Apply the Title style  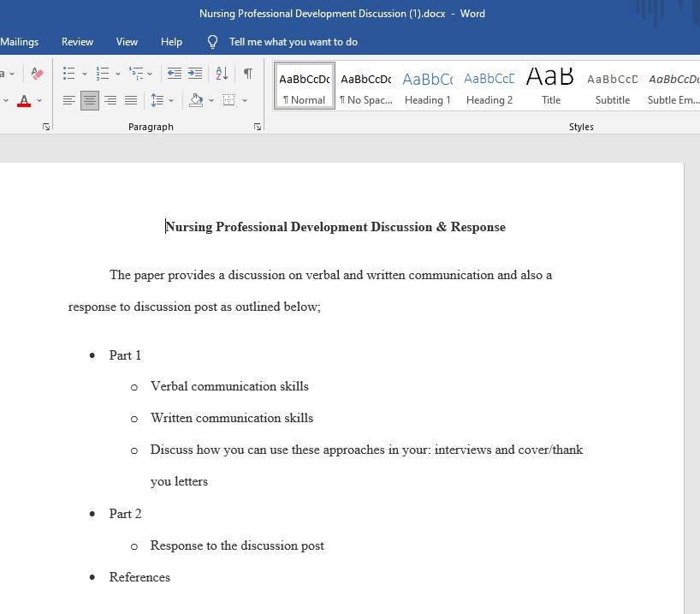coord(551,86)
